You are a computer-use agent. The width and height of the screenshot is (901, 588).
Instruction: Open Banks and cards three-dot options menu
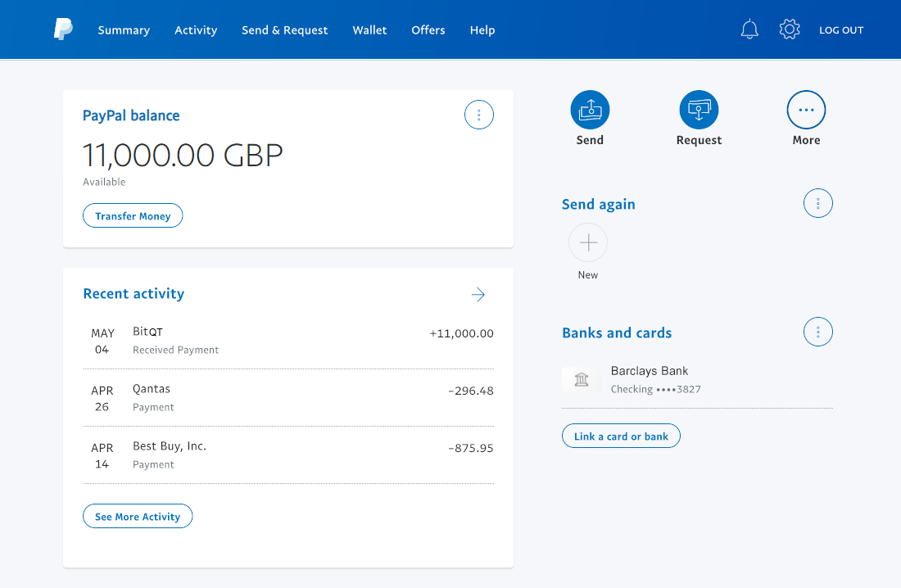[817, 332]
